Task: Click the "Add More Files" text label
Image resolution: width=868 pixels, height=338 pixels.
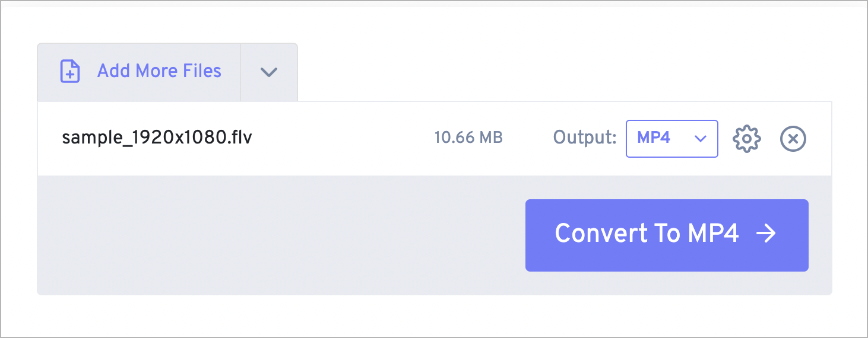Action: (x=159, y=71)
